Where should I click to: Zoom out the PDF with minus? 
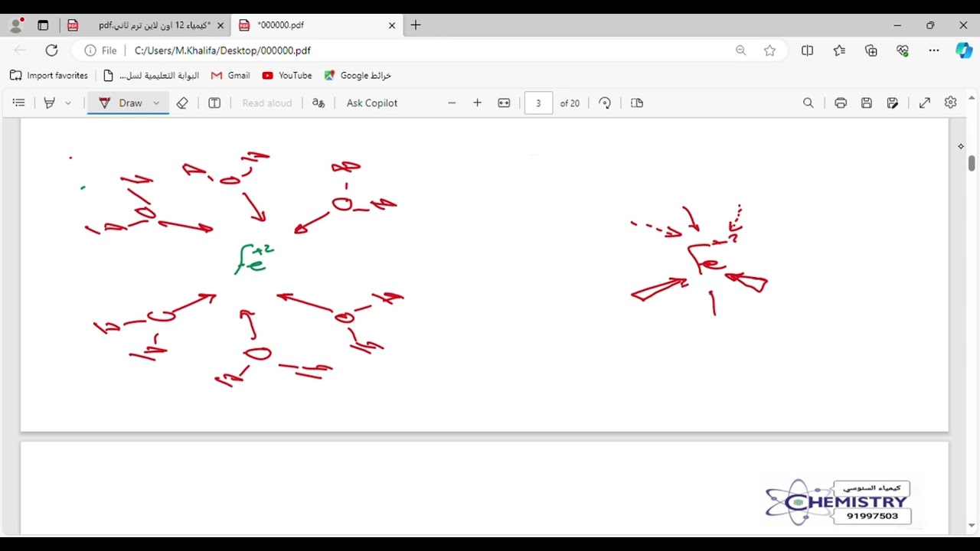click(x=452, y=103)
